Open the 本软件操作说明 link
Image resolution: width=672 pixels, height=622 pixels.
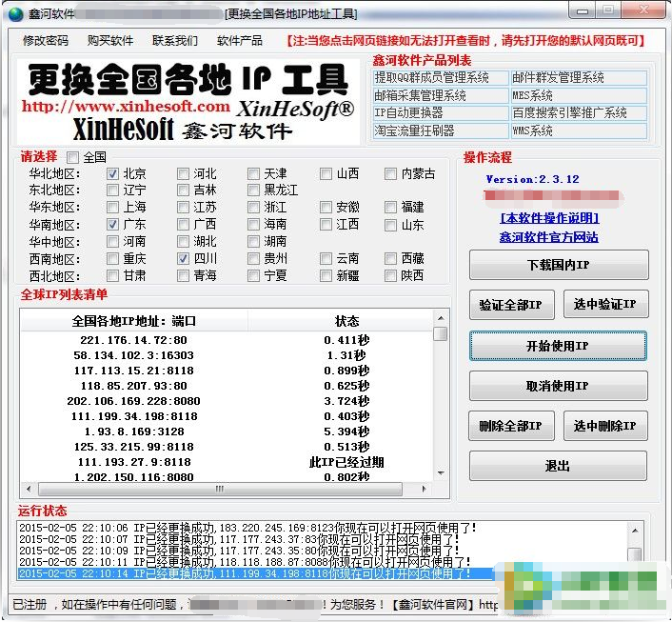pyautogui.click(x=549, y=218)
